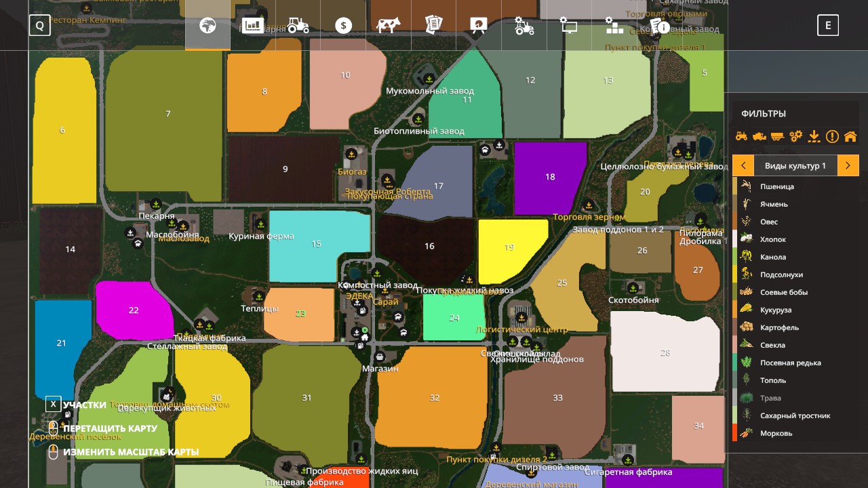Select field 32 on the map

tap(434, 398)
